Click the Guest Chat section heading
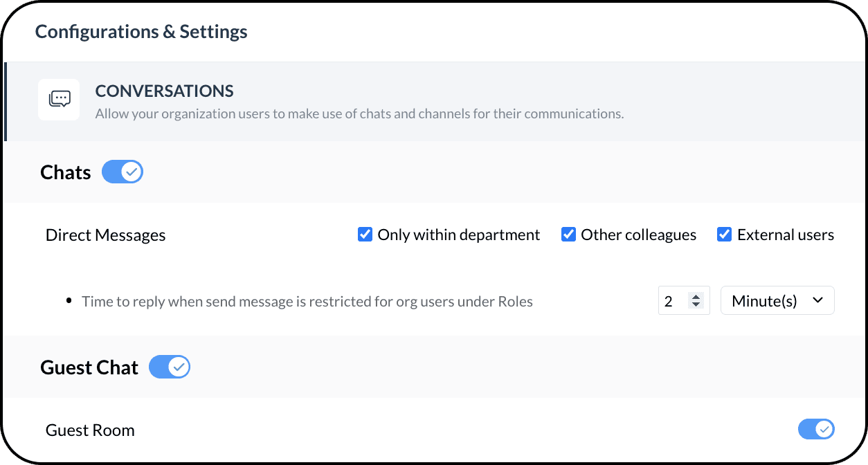 89,367
